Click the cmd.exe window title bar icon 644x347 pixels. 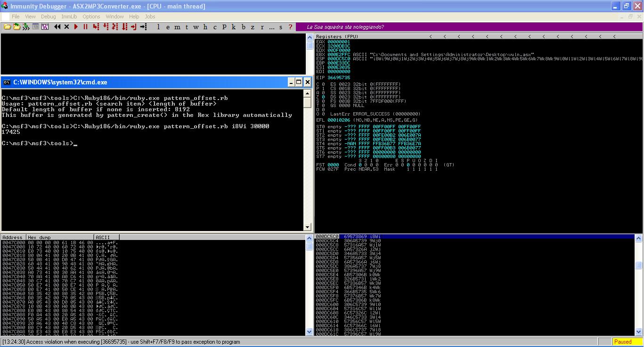click(7, 82)
